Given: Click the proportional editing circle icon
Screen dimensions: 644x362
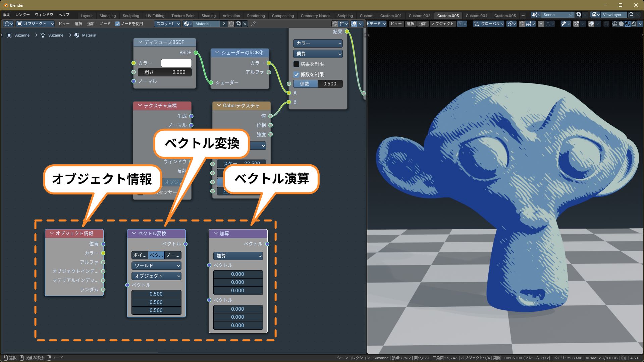Looking at the screenshot, I should point(541,24).
